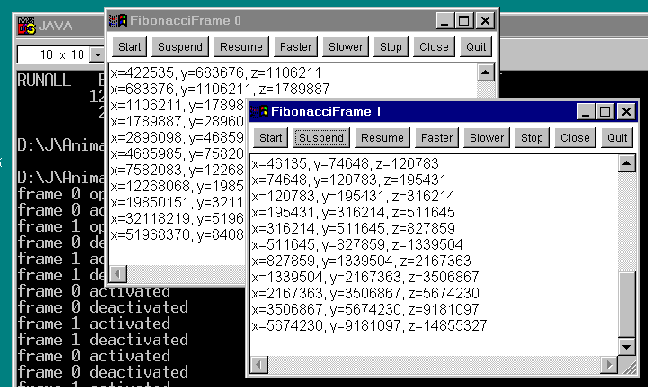This screenshot has width=648, height=387.
Task: Open FibonacciFrame 0 title bar system icon
Action: pos(117,20)
